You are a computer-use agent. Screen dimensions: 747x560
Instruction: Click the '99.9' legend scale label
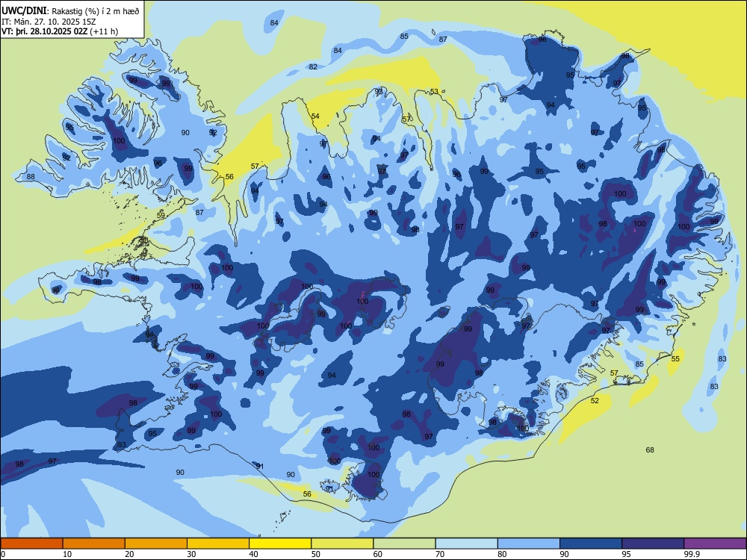pyautogui.click(x=692, y=554)
